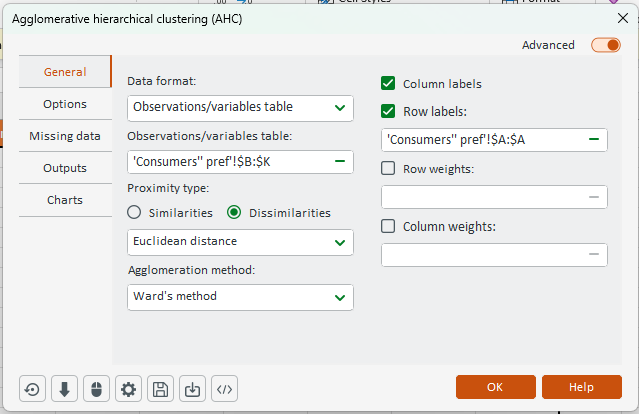Click the 'Proximity type:' label
639x414 pixels.
tap(168, 188)
